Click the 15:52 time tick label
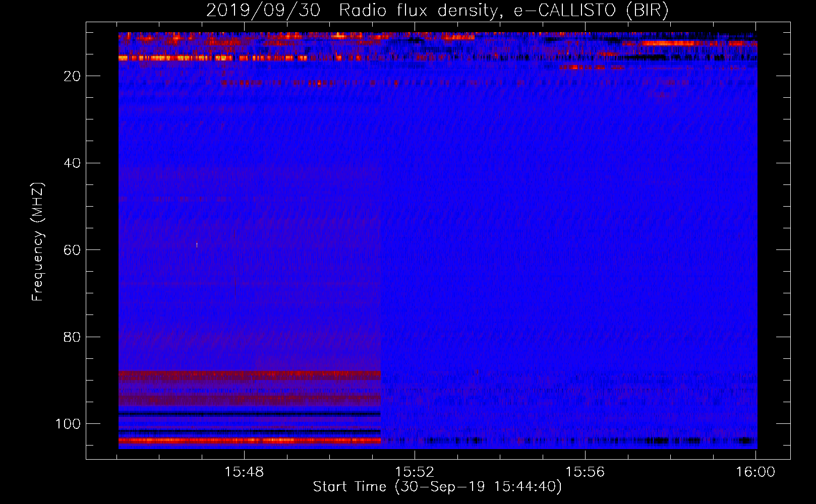Screen dimensions: 816x504 point(415,472)
